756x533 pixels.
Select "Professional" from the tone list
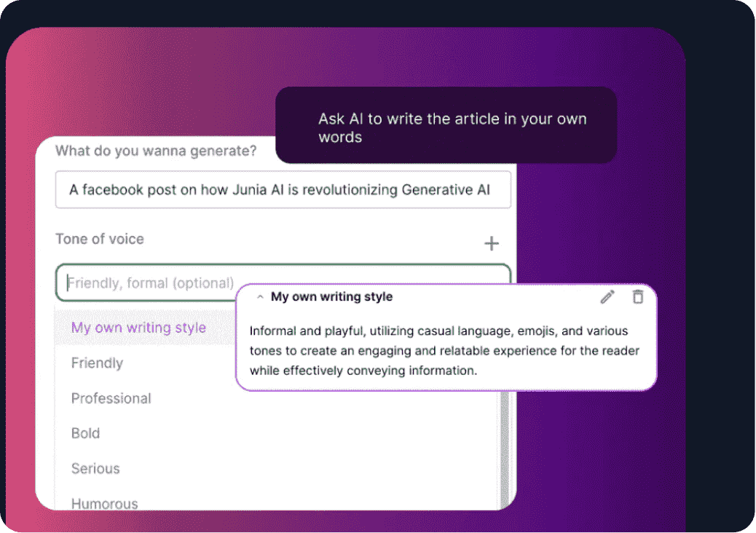[x=111, y=398]
